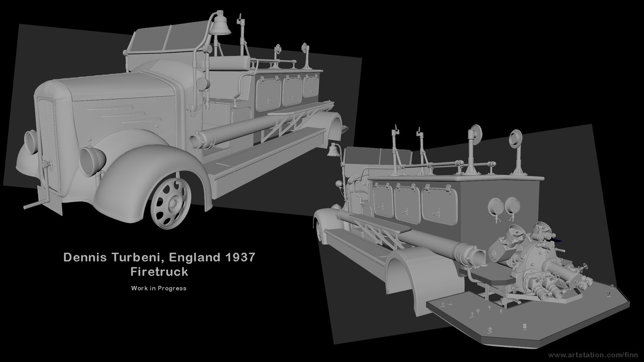Viewport: 644px width, 362px height.
Task: Click the rear-view firetruck render
Action: tap(470, 236)
